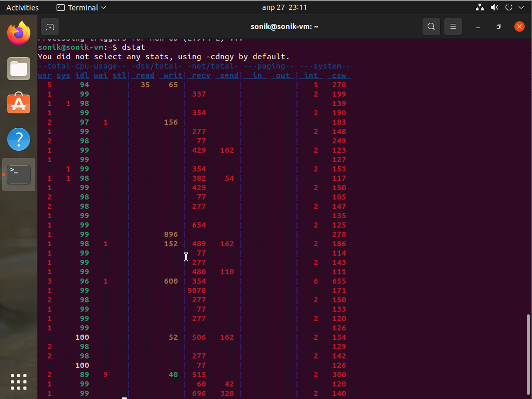Minimize the terminal window
532x399 pixels.
(478, 26)
